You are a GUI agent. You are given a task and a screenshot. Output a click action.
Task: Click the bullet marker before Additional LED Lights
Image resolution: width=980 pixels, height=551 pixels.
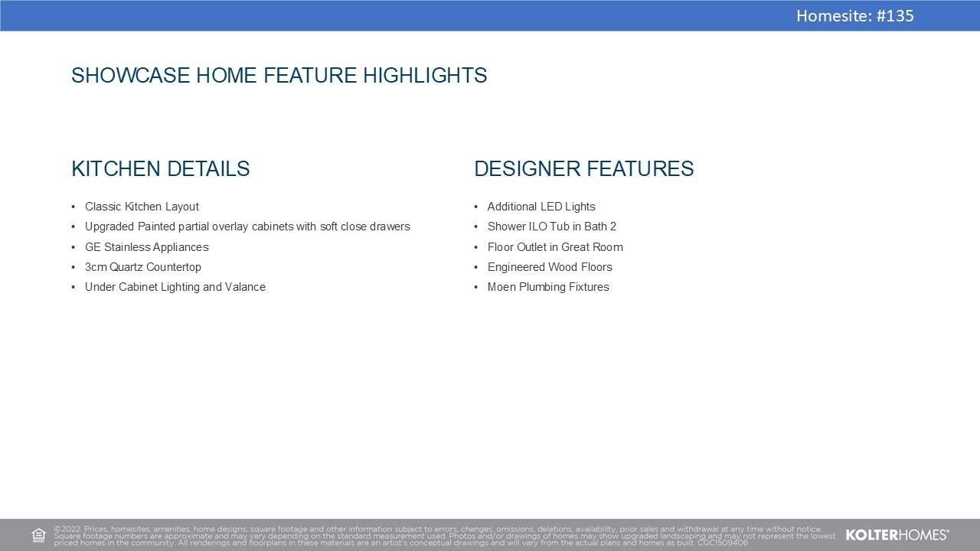475,207
